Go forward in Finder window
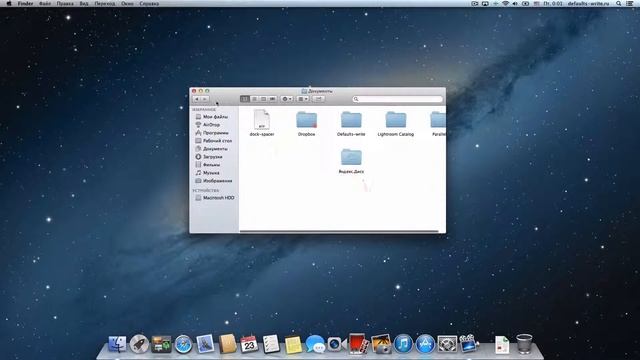Viewport: 640px width, 360px height. coord(205,99)
